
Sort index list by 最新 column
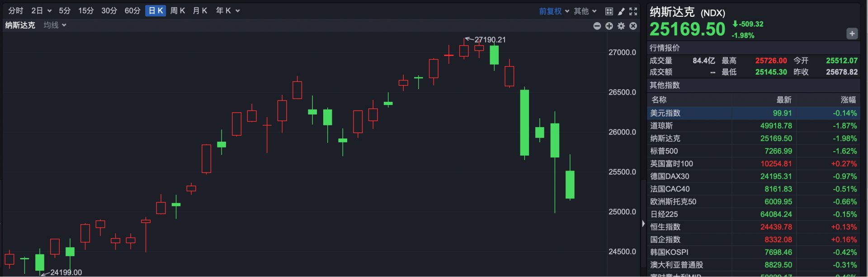(784, 100)
